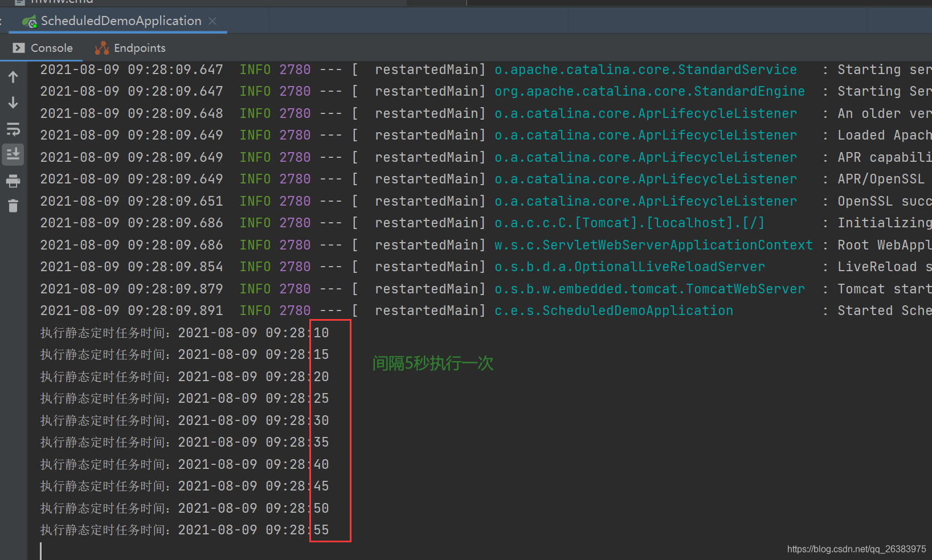
Task: Click the Up the Stack Trace arrow
Action: [13, 77]
